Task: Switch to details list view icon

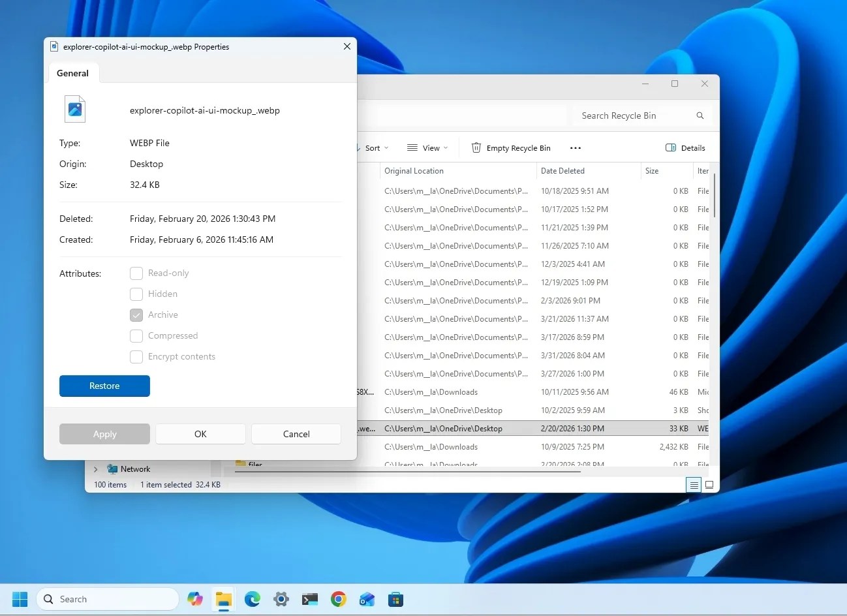Action: (694, 485)
